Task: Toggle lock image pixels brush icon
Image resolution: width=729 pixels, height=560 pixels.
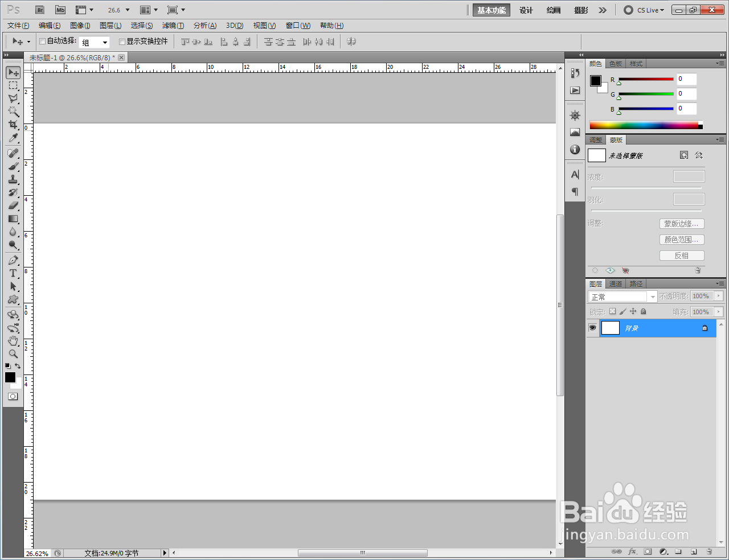Action: point(623,311)
